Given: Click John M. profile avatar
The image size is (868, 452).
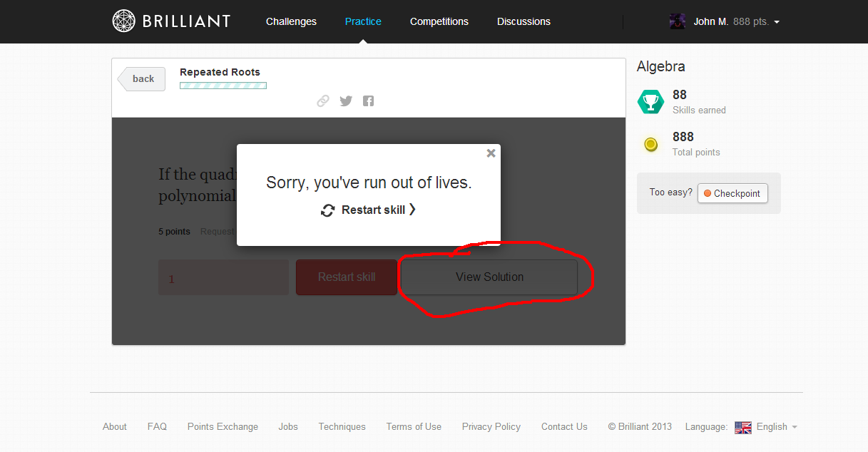Looking at the screenshot, I should tap(678, 21).
